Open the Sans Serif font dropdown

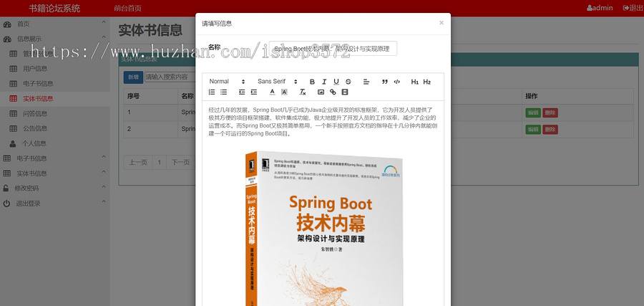click(277, 82)
